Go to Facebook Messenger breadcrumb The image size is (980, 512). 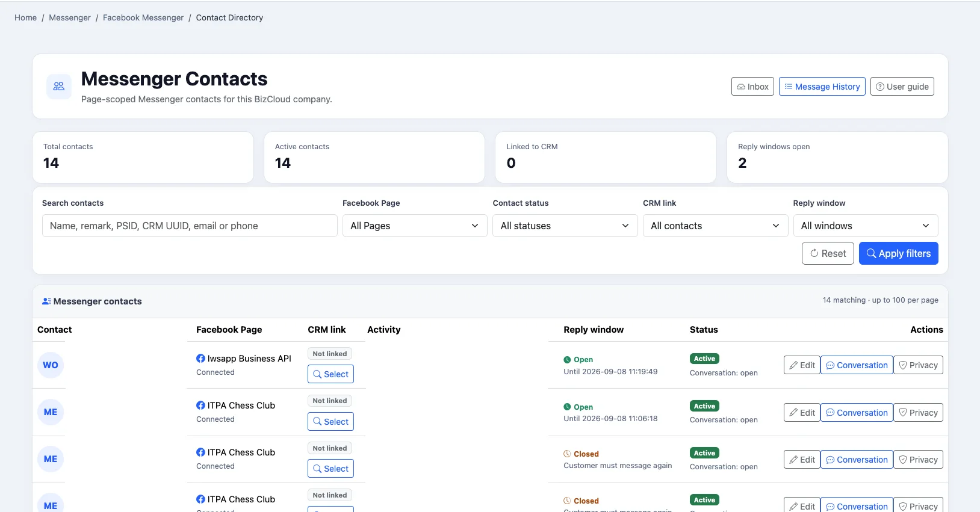coord(143,17)
